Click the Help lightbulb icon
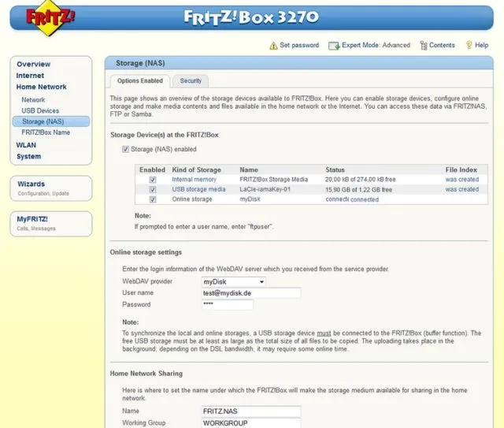The height and width of the screenshot is (428, 504). tap(469, 45)
